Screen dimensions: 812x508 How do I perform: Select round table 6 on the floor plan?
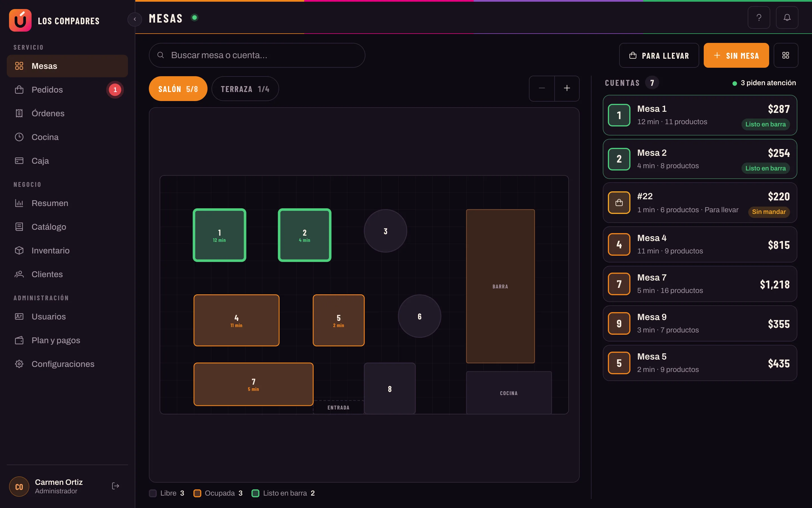(420, 316)
